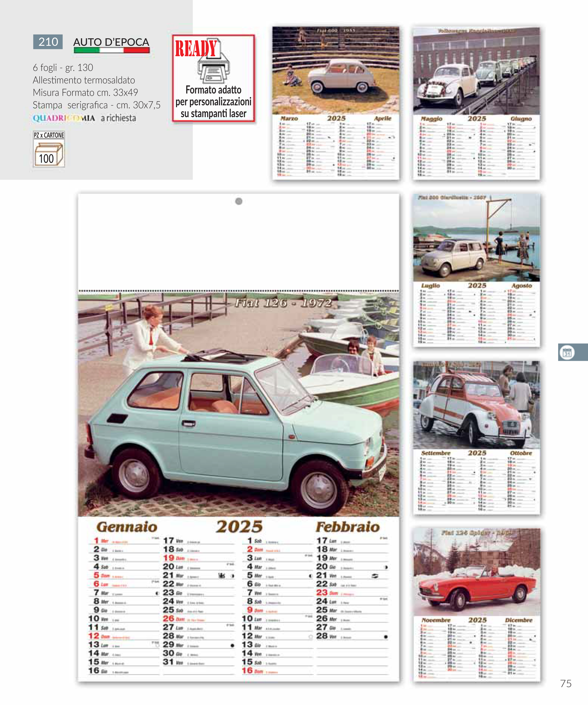
Task: Click the Italian flag stripe under title
Action: pyautogui.click(x=112, y=50)
